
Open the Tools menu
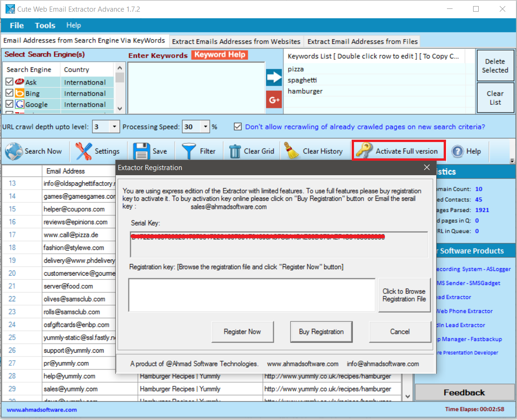45,25
